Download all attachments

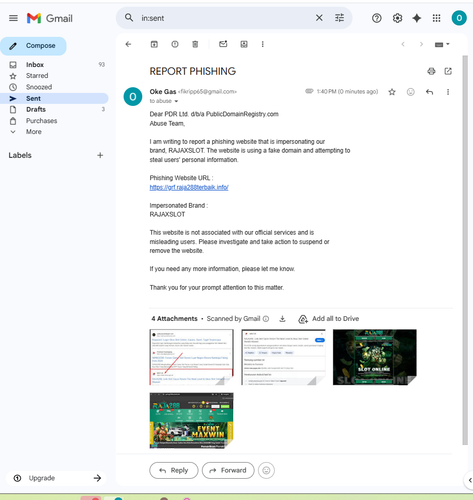click(282, 319)
